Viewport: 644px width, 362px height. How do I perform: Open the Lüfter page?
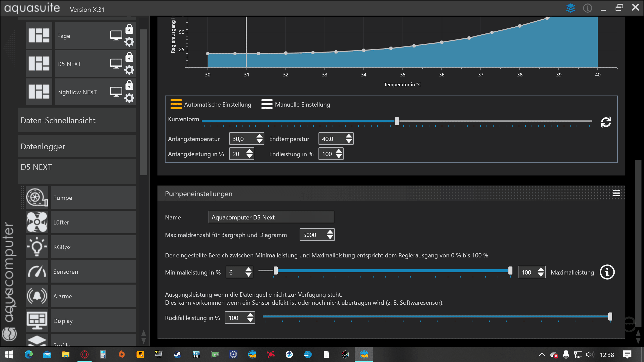pos(93,222)
